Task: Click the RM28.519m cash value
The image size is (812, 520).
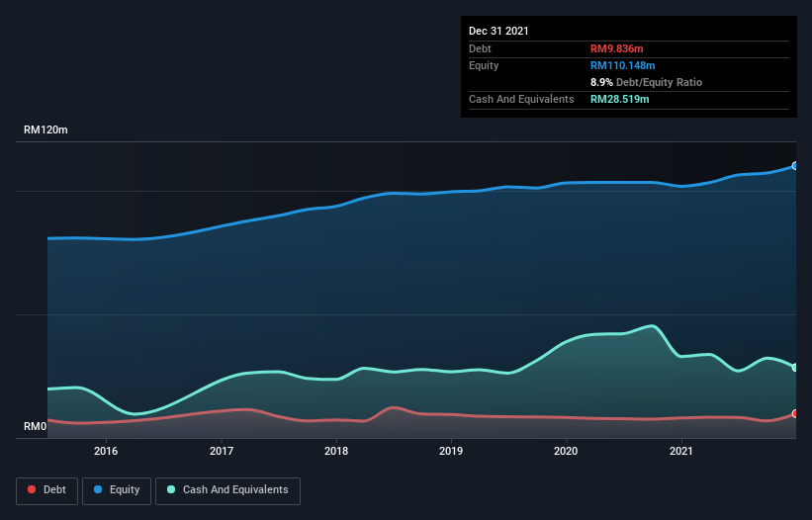Action: click(x=619, y=99)
